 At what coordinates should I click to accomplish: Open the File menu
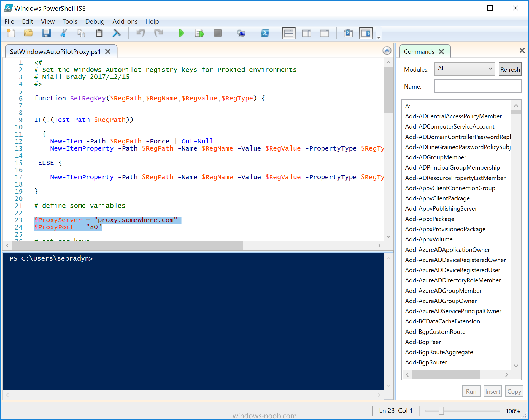pyautogui.click(x=9, y=21)
